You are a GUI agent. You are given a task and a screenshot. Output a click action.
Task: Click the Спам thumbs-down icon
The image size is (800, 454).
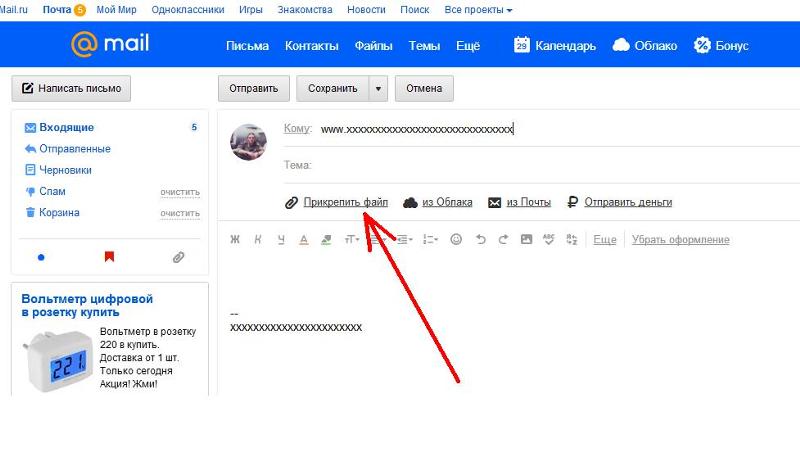click(30, 191)
